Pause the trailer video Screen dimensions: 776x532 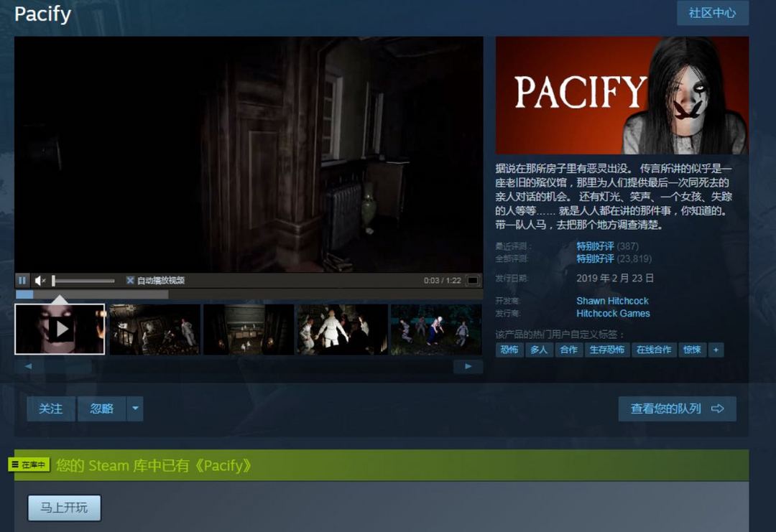point(22,281)
